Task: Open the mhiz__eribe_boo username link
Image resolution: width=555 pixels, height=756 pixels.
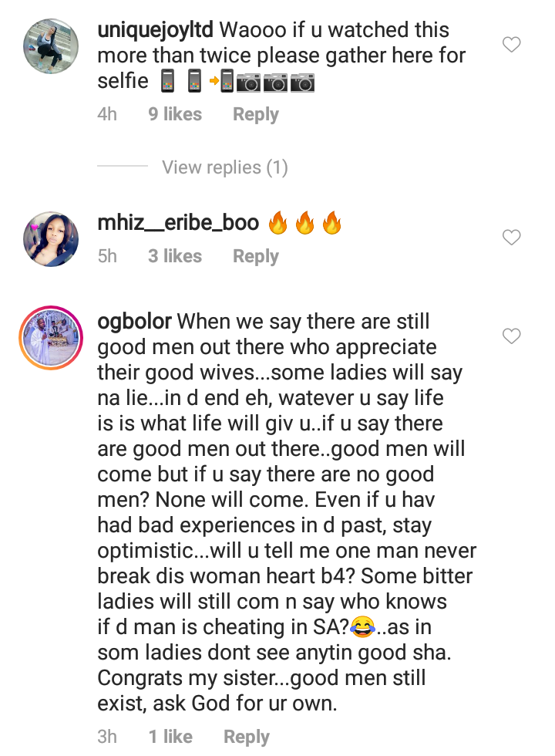Action: (x=178, y=224)
